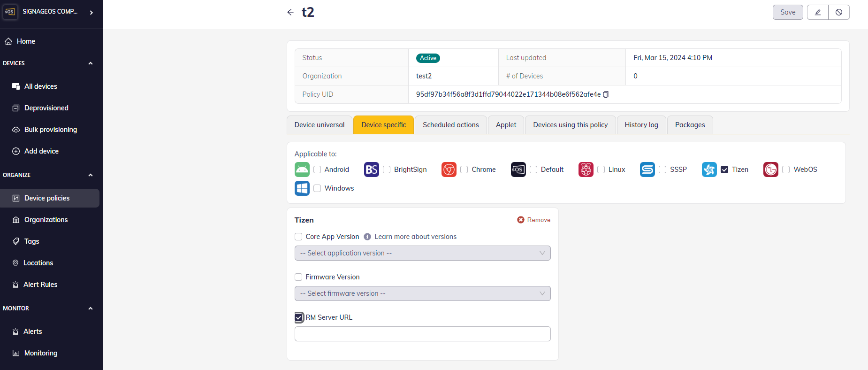The height and width of the screenshot is (370, 868).
Task: Click the BrightSign platform icon
Action: tap(371, 170)
